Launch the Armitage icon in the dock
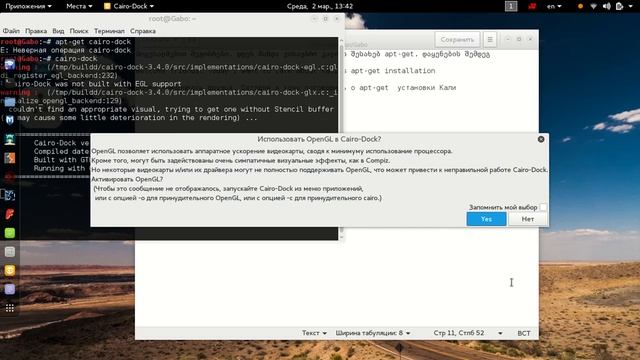This screenshot has width=640, height=360. (x=10, y=139)
